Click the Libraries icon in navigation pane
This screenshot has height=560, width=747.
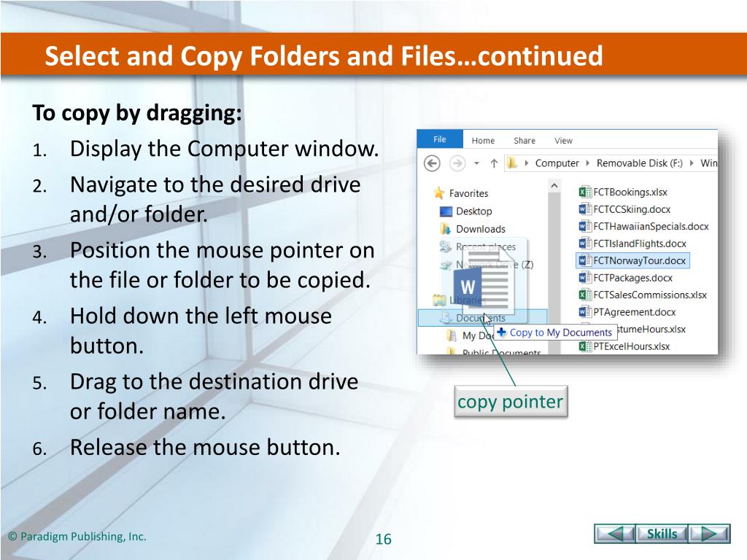438,300
